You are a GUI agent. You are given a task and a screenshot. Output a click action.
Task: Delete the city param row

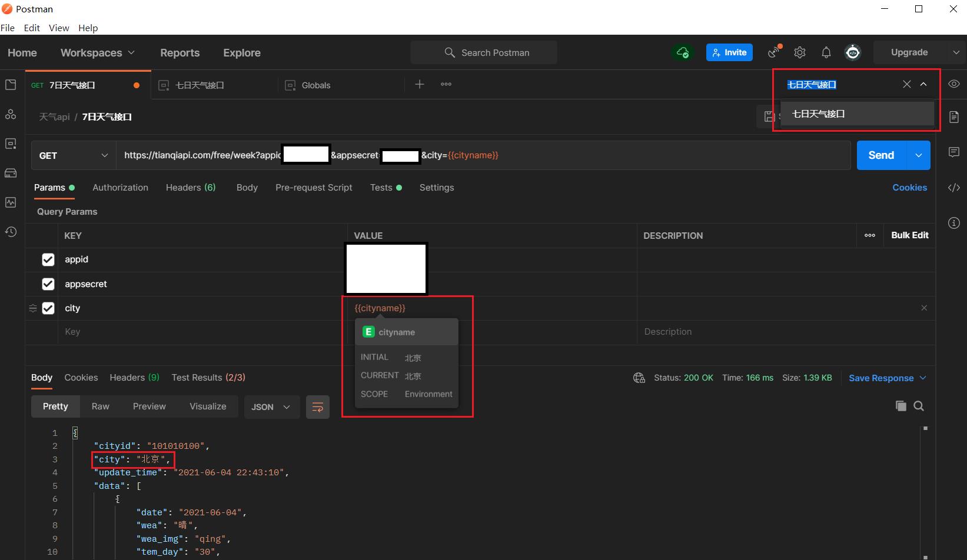coord(924,308)
